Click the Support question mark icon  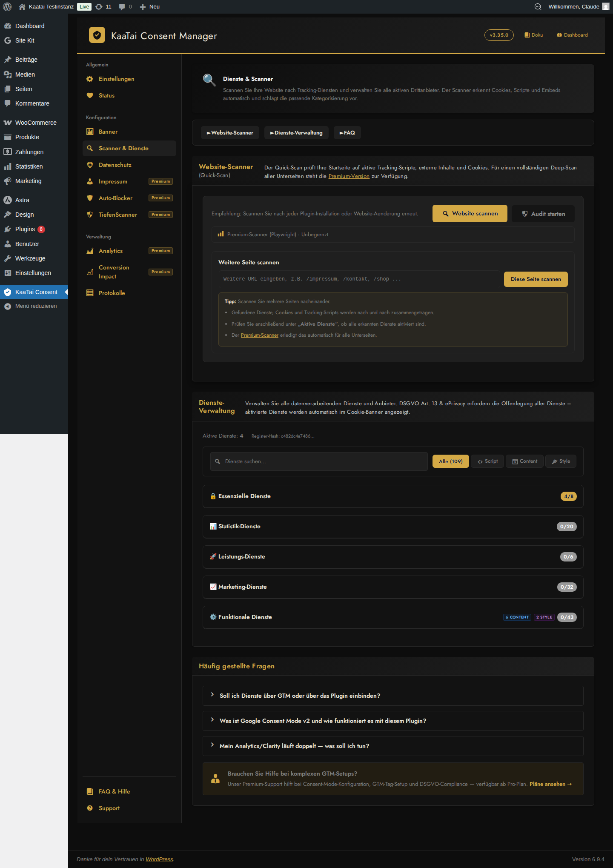tap(90, 808)
